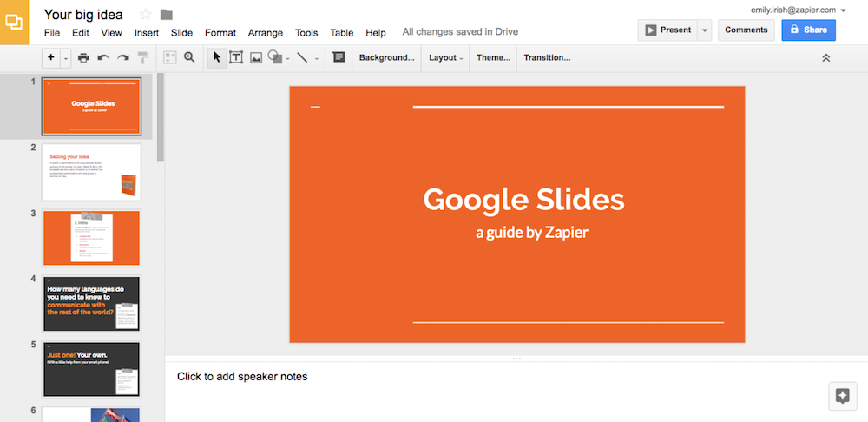
Task: Click the Explore star icon button
Action: click(x=842, y=396)
